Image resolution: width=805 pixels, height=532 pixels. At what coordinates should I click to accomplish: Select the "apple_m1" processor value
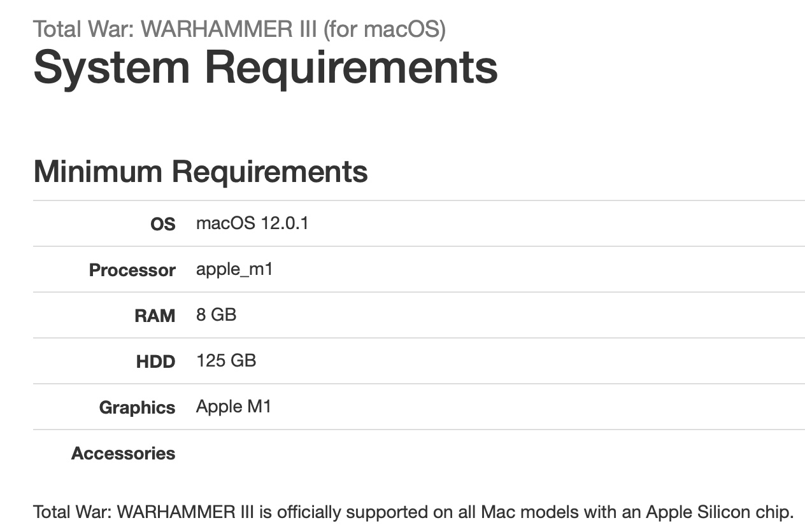[x=234, y=269]
